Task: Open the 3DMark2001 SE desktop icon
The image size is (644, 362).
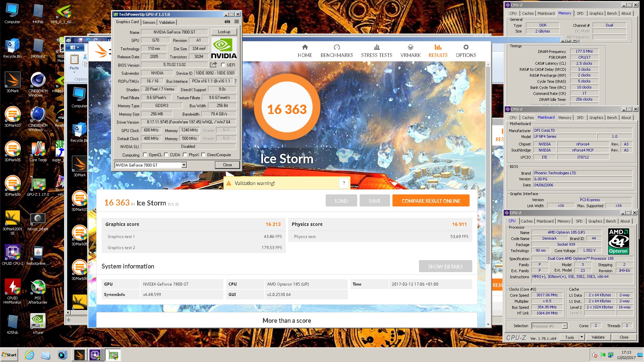Action: pyautogui.click(x=12, y=223)
